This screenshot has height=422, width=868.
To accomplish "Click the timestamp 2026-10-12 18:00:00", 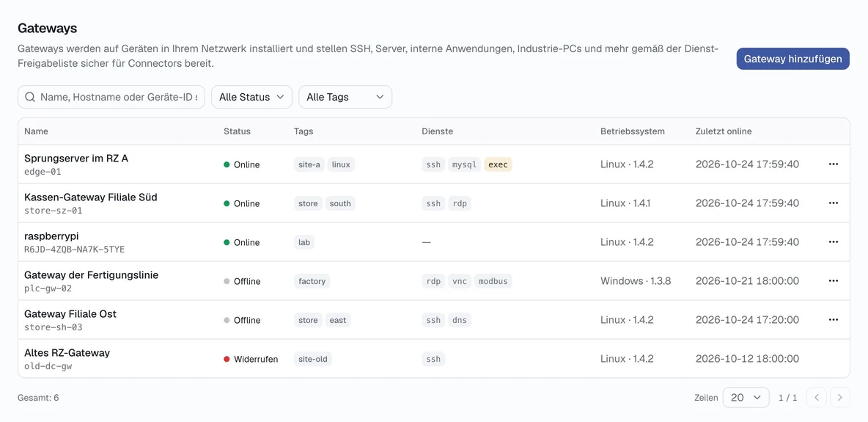I will pyautogui.click(x=747, y=358).
